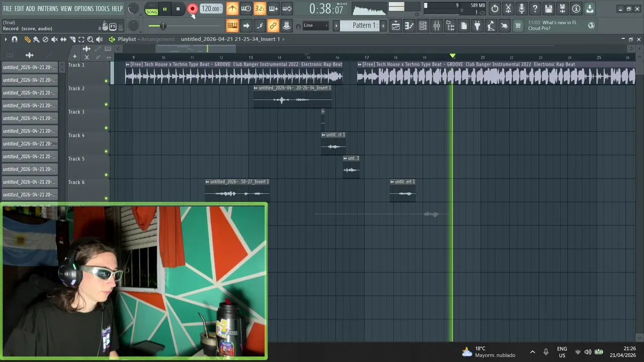Open the FILE menu
The image size is (644, 362).
point(8,9)
